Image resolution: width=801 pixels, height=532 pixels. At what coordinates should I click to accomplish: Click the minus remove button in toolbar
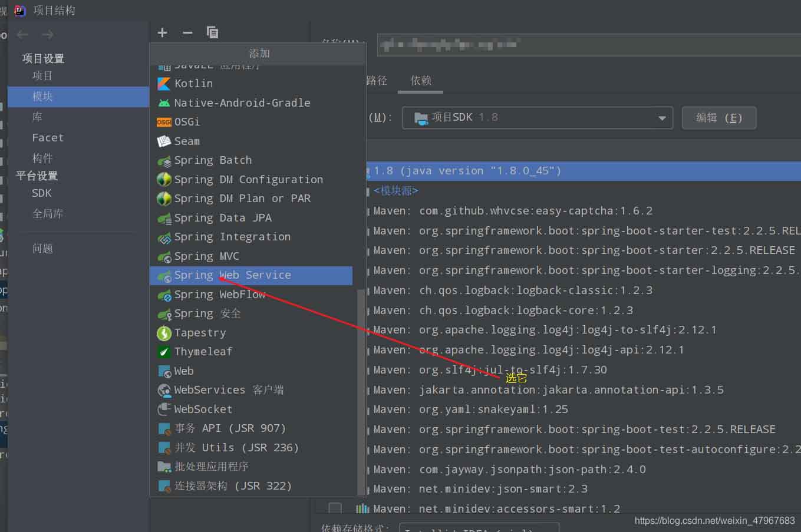point(187,33)
